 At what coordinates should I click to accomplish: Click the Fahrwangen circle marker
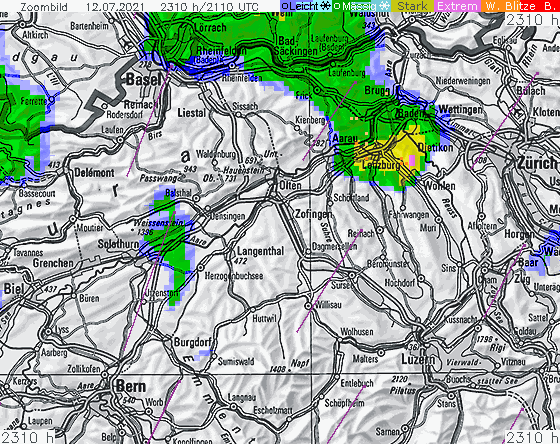[403, 208]
